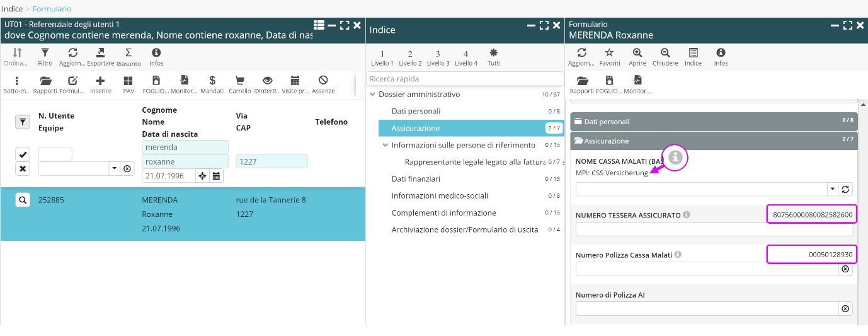
Task: Select Dati finanziari in the index tree
Action: point(416,179)
